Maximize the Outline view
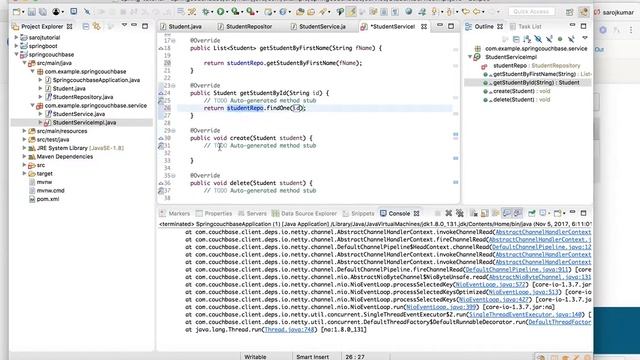Image resolution: width=640 pixels, height=360 pixels. point(583,26)
